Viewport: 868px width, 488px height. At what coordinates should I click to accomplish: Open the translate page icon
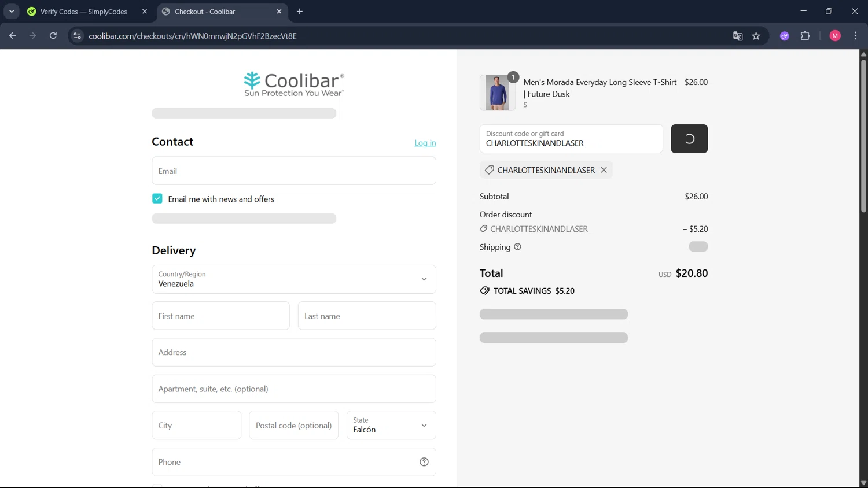[x=738, y=36]
